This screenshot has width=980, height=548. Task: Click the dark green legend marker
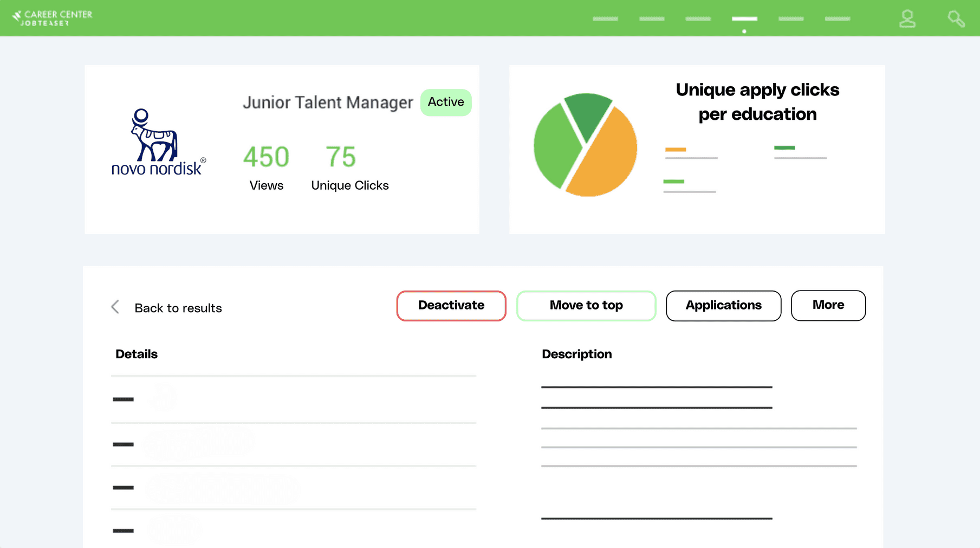click(786, 147)
